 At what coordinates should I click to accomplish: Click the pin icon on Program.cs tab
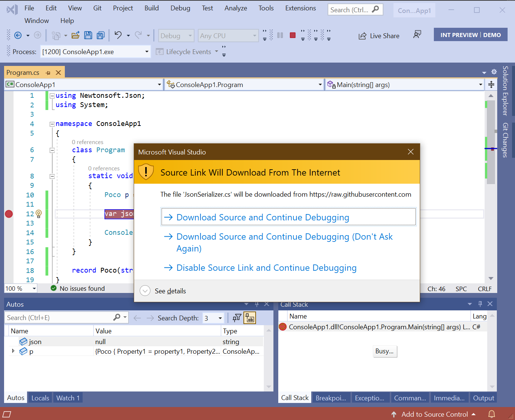pyautogui.click(x=48, y=73)
